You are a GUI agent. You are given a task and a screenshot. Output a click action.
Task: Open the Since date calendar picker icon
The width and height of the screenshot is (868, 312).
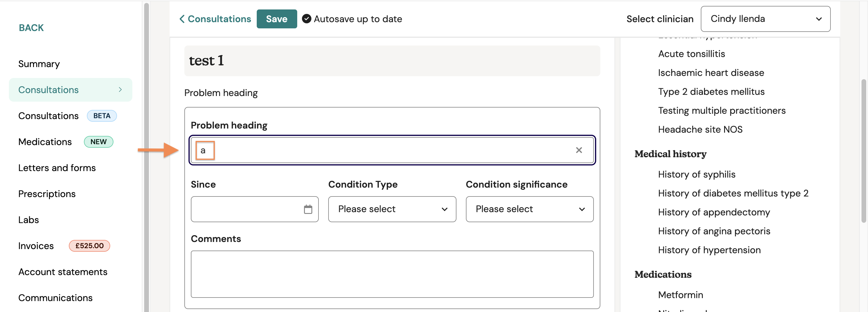click(x=308, y=209)
